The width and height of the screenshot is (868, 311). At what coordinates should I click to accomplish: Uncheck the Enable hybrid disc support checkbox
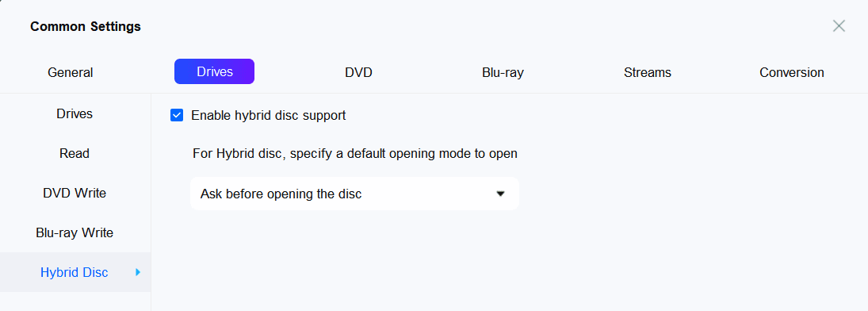coord(177,115)
